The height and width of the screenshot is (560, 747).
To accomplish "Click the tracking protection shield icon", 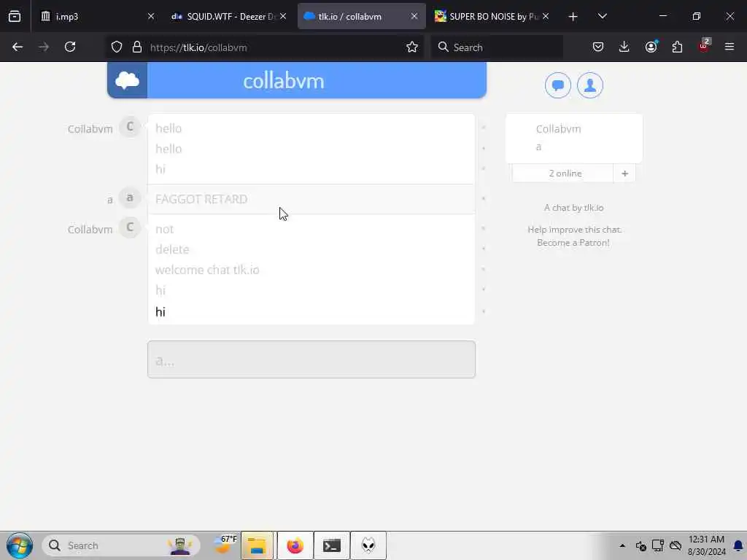I will click(117, 47).
